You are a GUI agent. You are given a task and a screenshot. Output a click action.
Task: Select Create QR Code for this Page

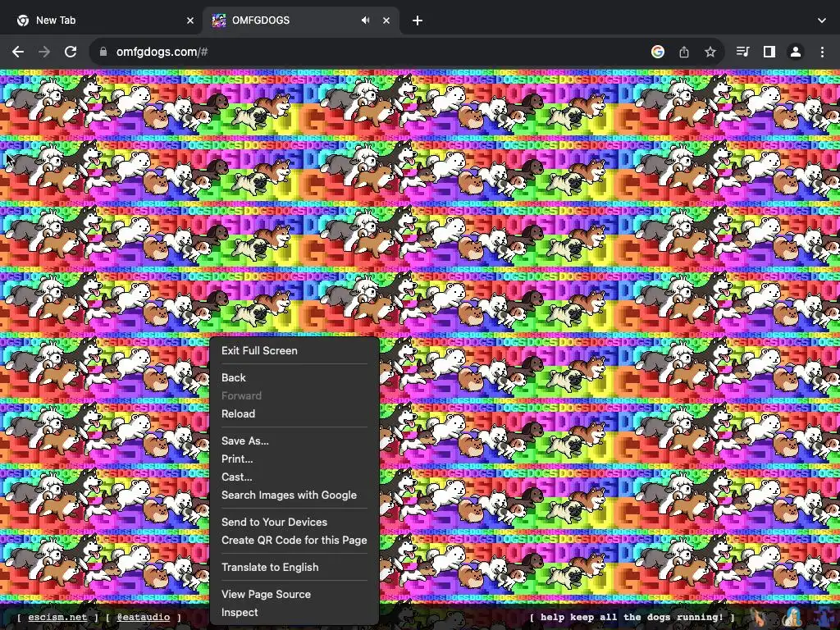(x=294, y=540)
